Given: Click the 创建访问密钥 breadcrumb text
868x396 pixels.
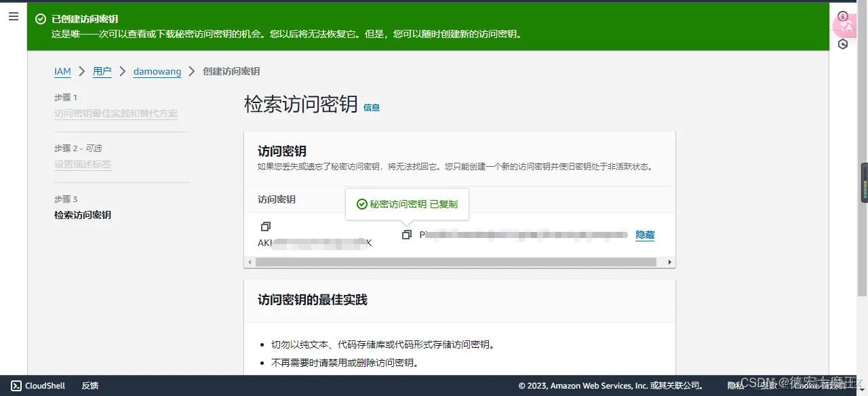Looking at the screenshot, I should 231,71.
